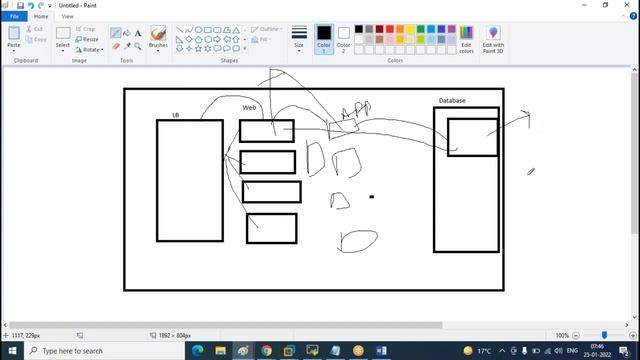This screenshot has width=640, height=360.
Task: Pick the green color swatch
Action: (x=421, y=29)
